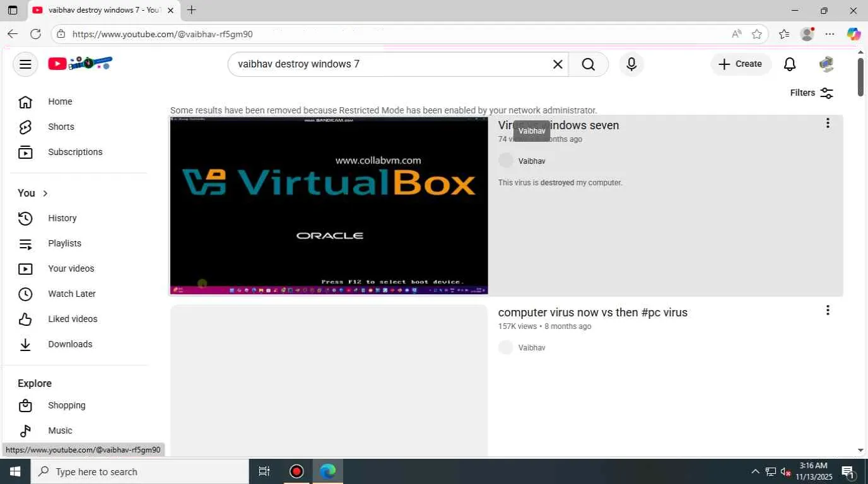Click the Edge icon on taskbar
Screen dimensions: 868x484
(x=328, y=471)
